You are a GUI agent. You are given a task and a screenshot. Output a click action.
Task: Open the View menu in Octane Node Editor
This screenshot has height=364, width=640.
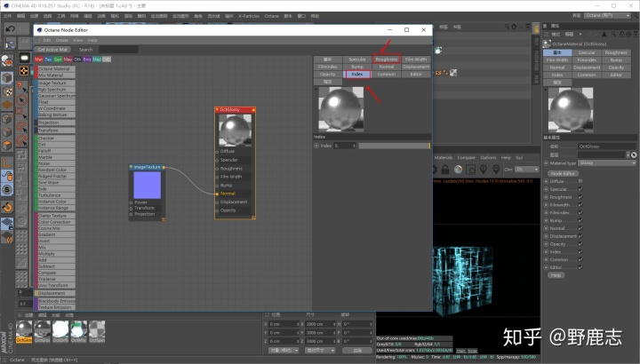coord(78,40)
